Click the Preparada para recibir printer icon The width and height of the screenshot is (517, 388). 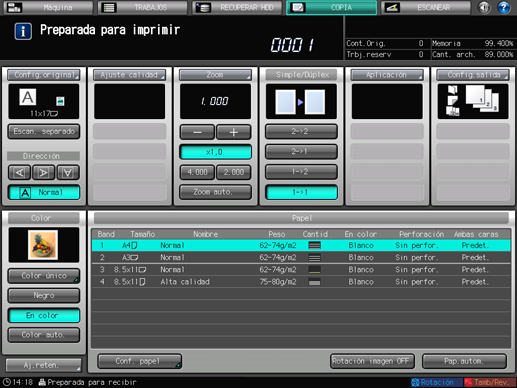point(42,382)
